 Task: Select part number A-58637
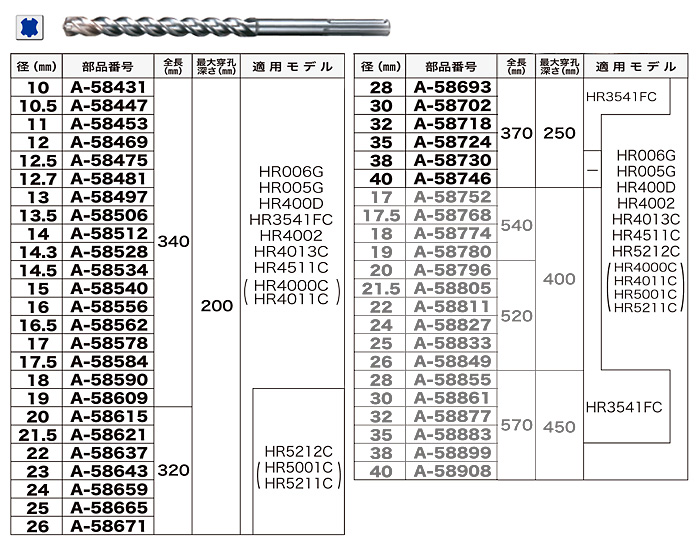[109, 453]
